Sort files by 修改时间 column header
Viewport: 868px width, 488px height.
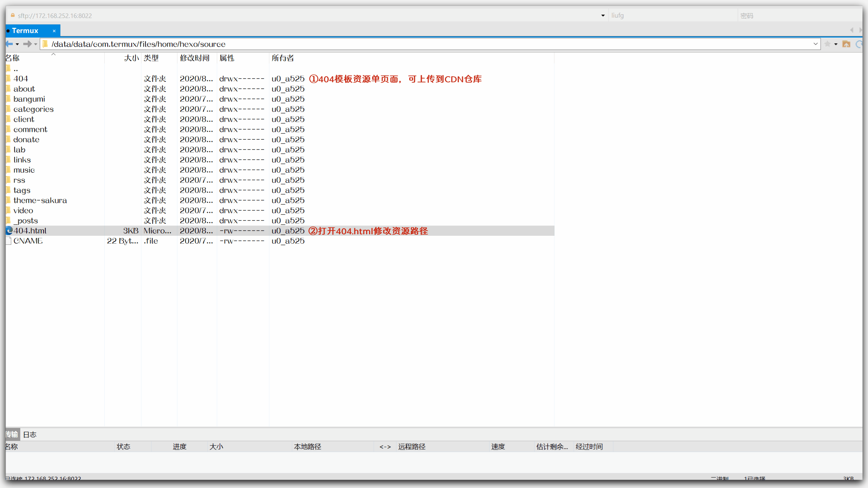tap(194, 58)
